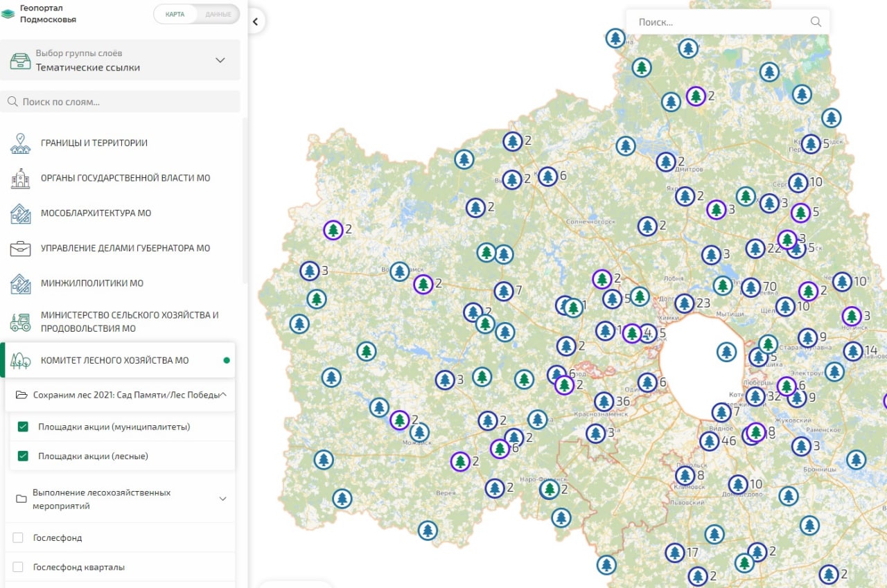Click the Тематические ссылки text
The height and width of the screenshot is (588, 887).
click(x=88, y=67)
